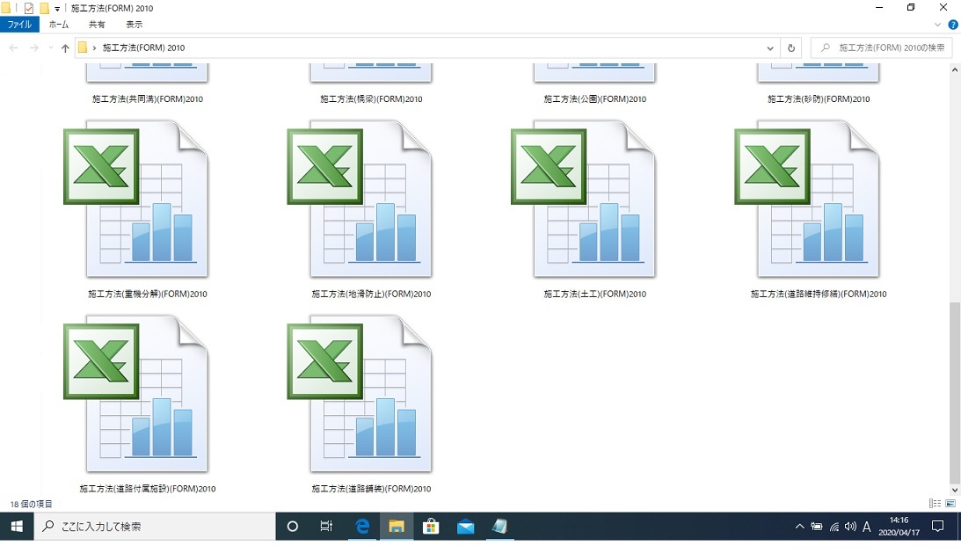Click the 施工方法(砂防)(FORM)2010 file name
The image size is (961, 560).
819,98
